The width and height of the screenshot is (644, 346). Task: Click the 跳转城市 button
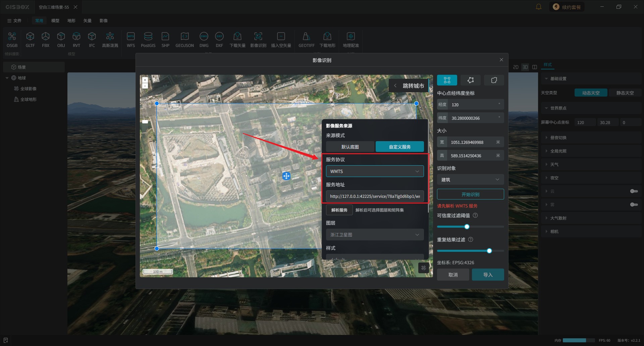(409, 86)
